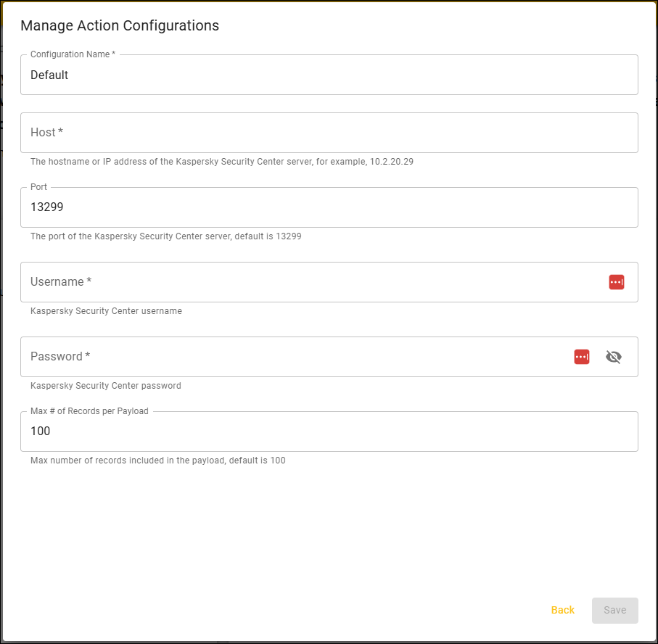
Task: Click the hostname or IP address helper text
Action: tap(221, 162)
